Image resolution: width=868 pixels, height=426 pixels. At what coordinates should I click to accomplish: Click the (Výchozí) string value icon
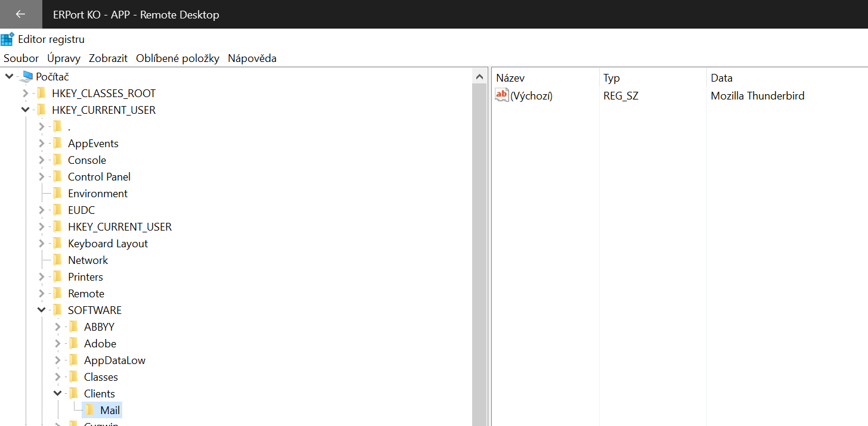pyautogui.click(x=502, y=95)
